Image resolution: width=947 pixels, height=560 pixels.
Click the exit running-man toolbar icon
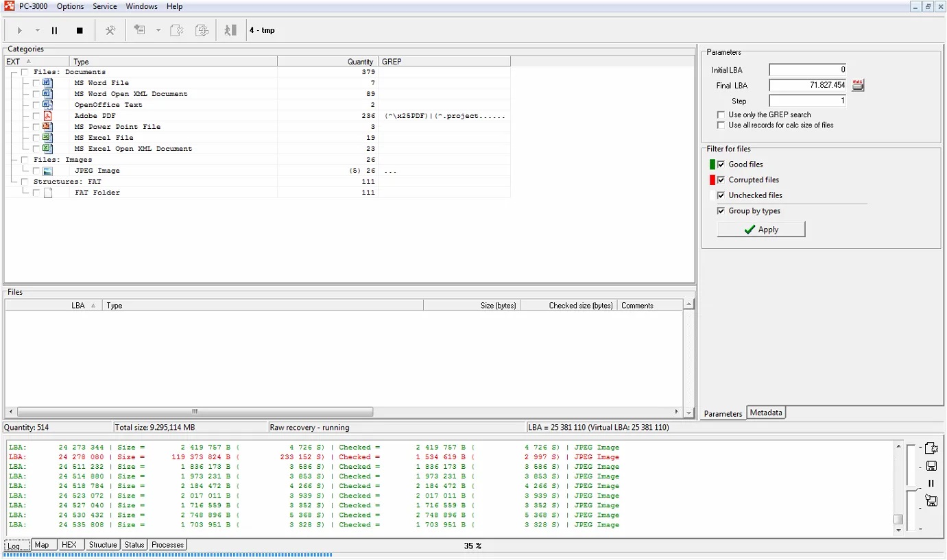tap(230, 31)
